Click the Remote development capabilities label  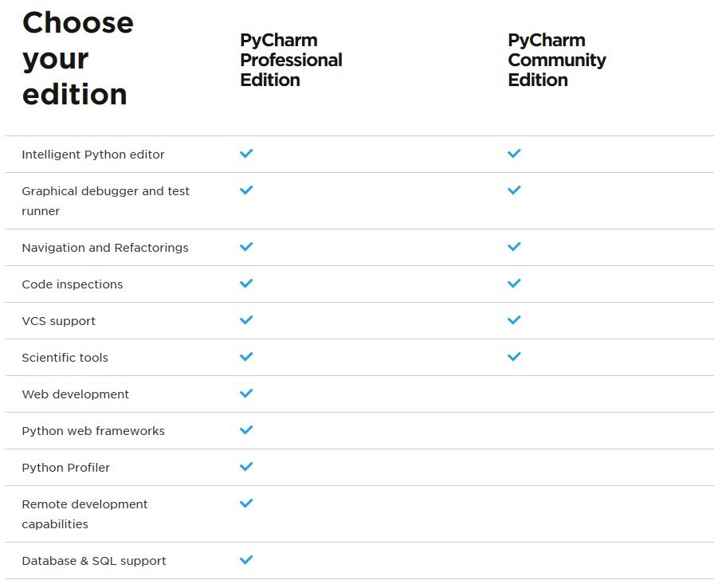tap(84, 514)
